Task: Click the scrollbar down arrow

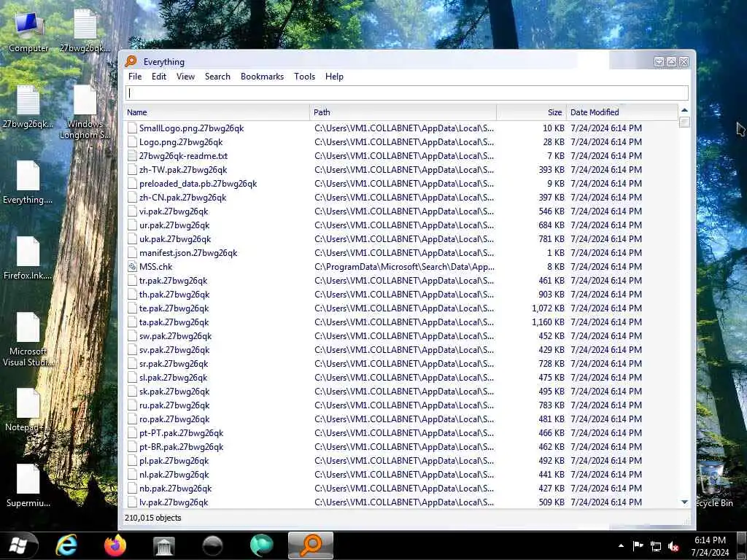Action: (684, 502)
